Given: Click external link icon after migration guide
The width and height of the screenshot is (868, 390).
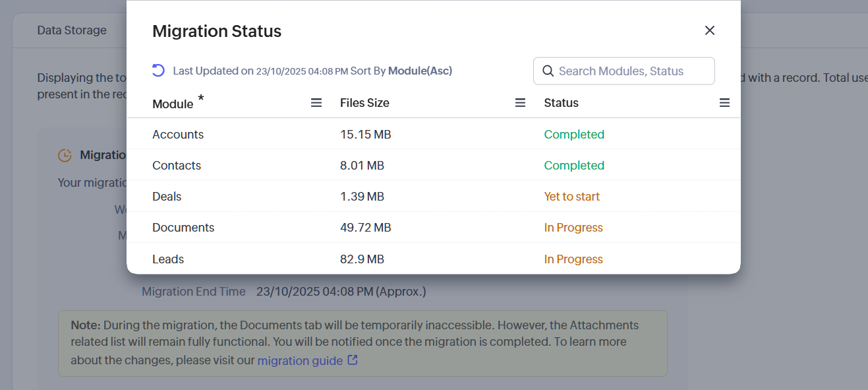Looking at the screenshot, I should coord(353,360).
